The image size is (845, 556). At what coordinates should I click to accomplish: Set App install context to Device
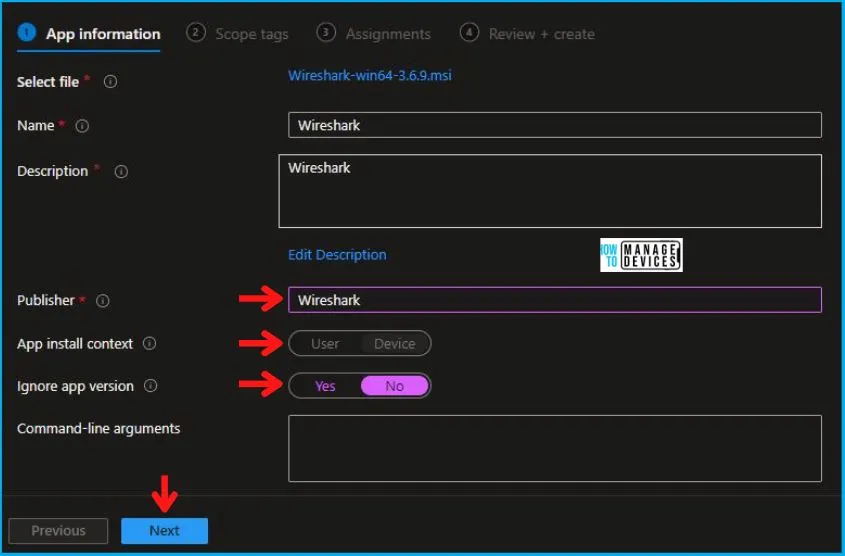[394, 344]
